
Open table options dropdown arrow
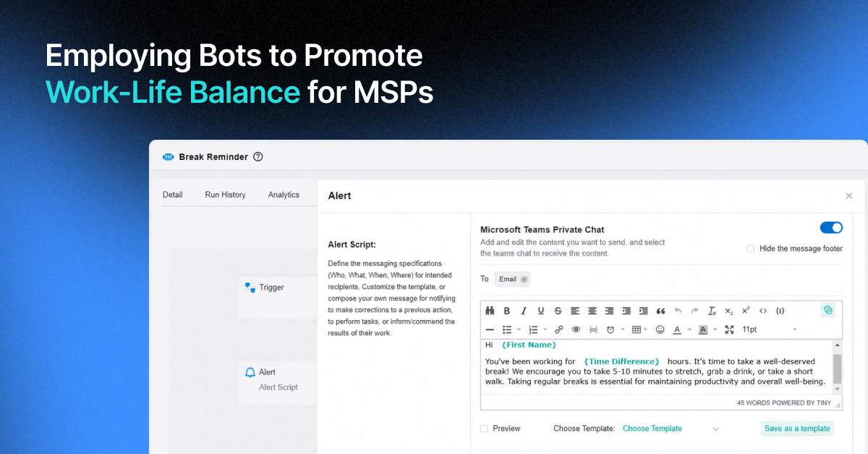pos(647,330)
